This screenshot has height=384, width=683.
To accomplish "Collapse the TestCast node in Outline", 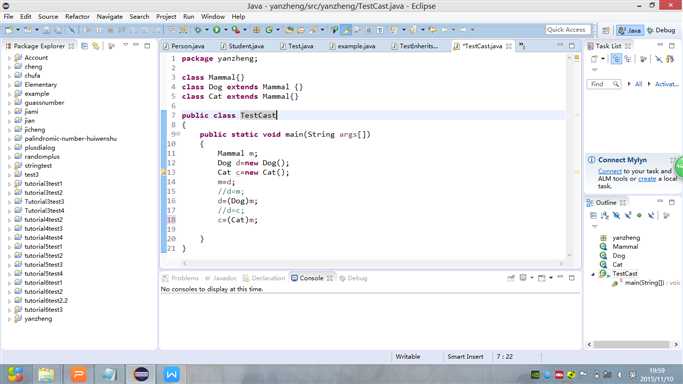I will tap(593, 274).
